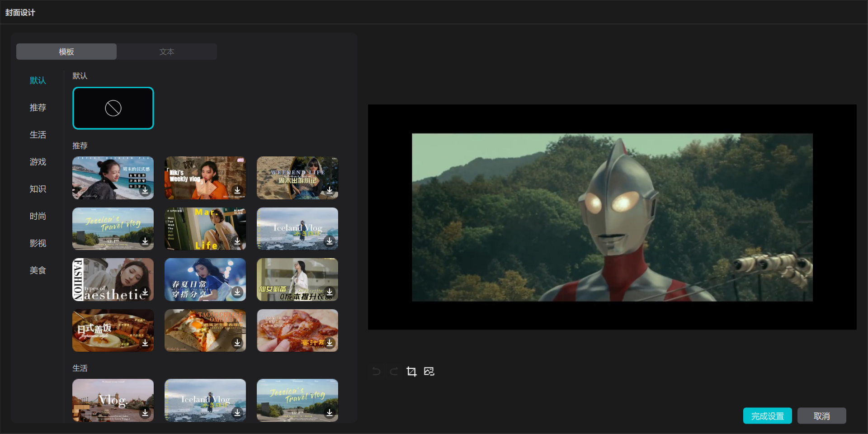The image size is (868, 434).
Task: Click the 取消 button
Action: 821,416
